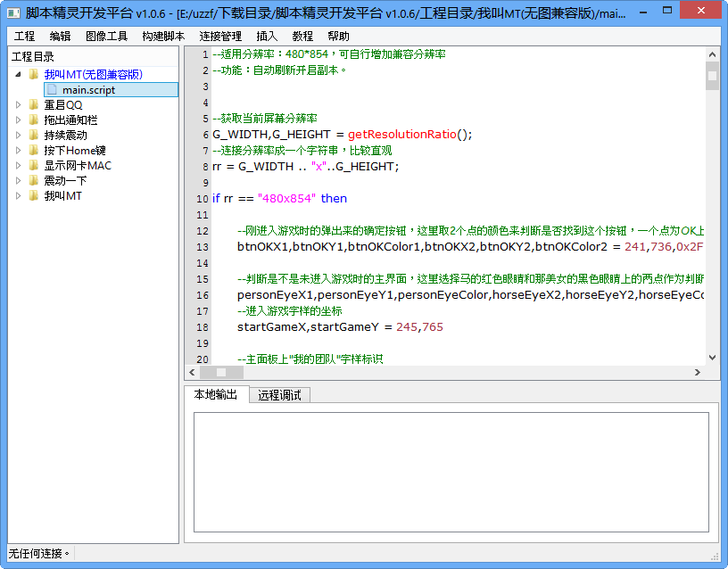The height and width of the screenshot is (569, 728).
Task: Select the 按下Home键 project name
Action: (x=75, y=151)
